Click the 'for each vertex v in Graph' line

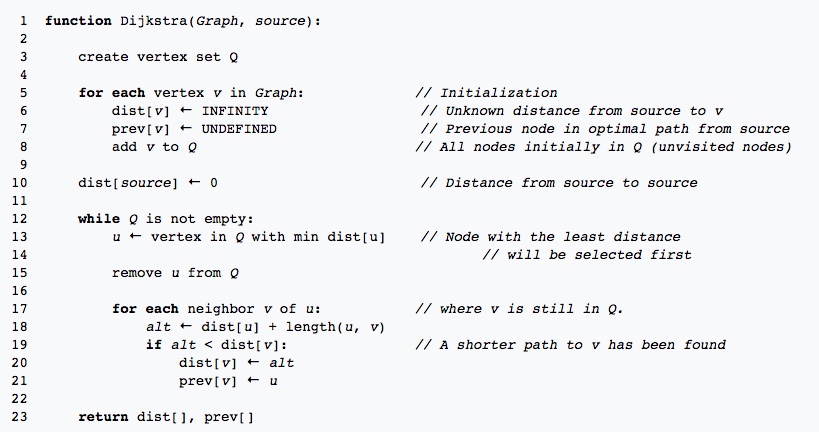pos(191,93)
